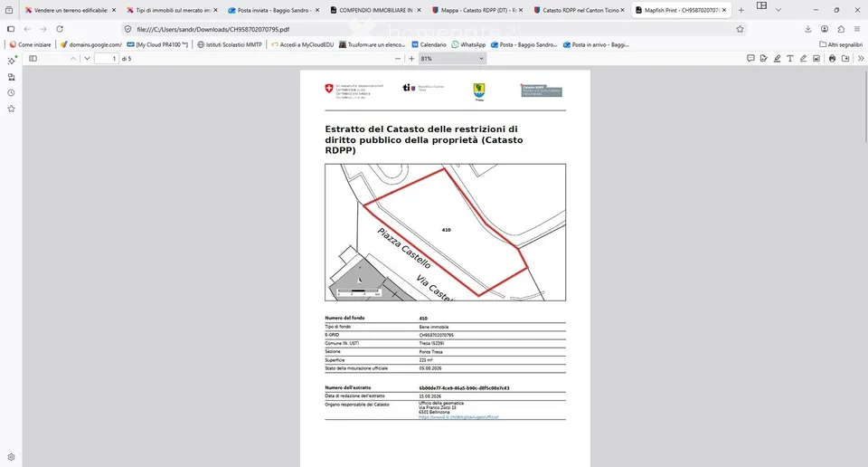Bookmark this page with the star icon
This screenshot has width=868, height=467.
click(741, 29)
